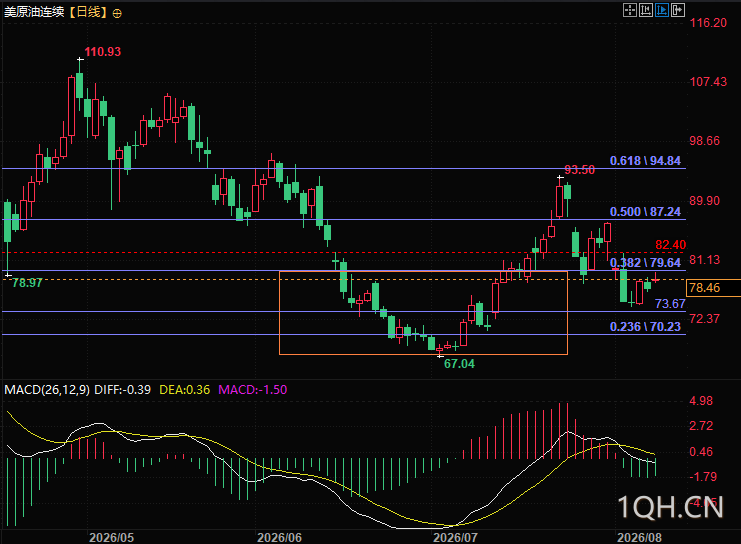The width and height of the screenshot is (741, 544).
Task: Click the panel-expand arrow icon at top right
Action: tap(678, 10)
